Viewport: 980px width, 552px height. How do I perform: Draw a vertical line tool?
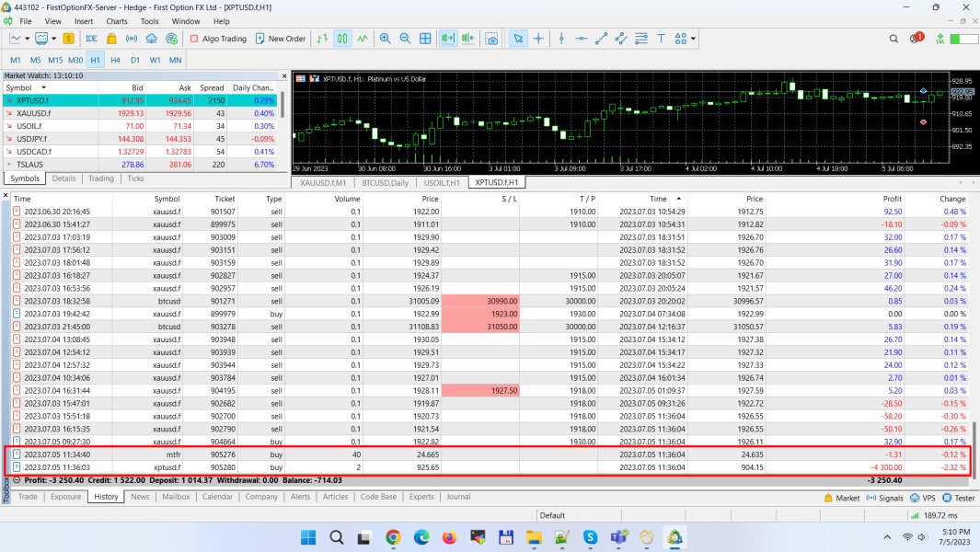[561, 39]
